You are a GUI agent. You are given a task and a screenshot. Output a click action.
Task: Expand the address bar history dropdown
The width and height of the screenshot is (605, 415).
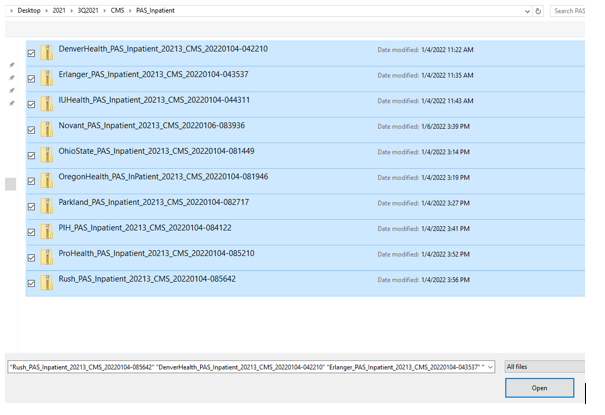pyautogui.click(x=527, y=11)
